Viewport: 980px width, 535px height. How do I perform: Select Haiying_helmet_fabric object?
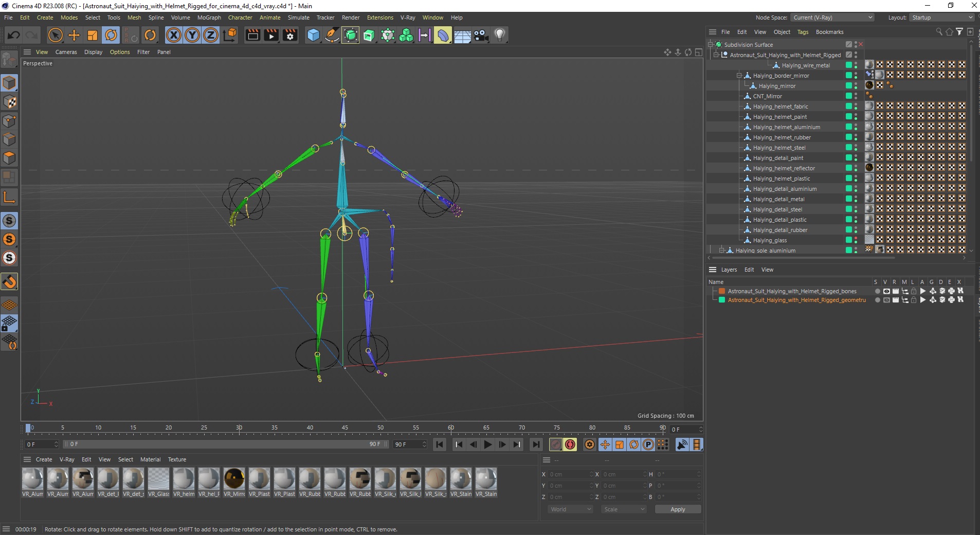[x=781, y=106]
